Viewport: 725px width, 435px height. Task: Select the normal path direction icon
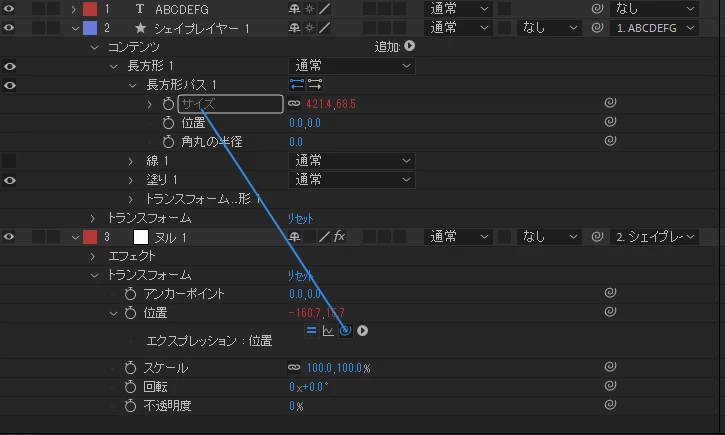[297, 84]
